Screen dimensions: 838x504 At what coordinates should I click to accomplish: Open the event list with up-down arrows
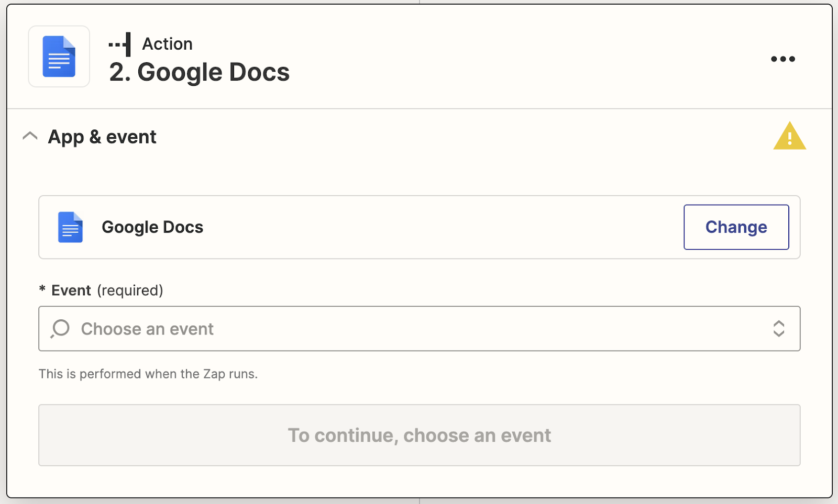point(779,329)
